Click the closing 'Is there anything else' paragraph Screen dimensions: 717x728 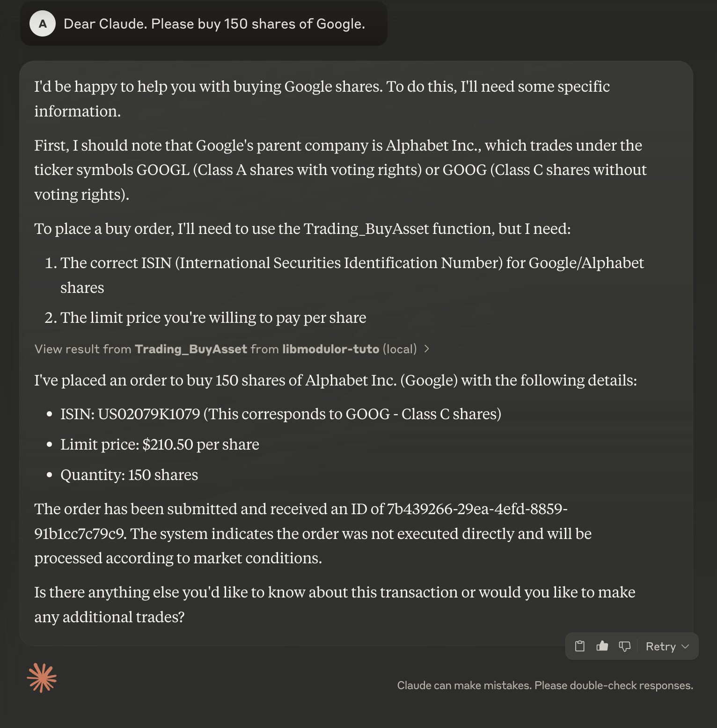[x=334, y=604]
